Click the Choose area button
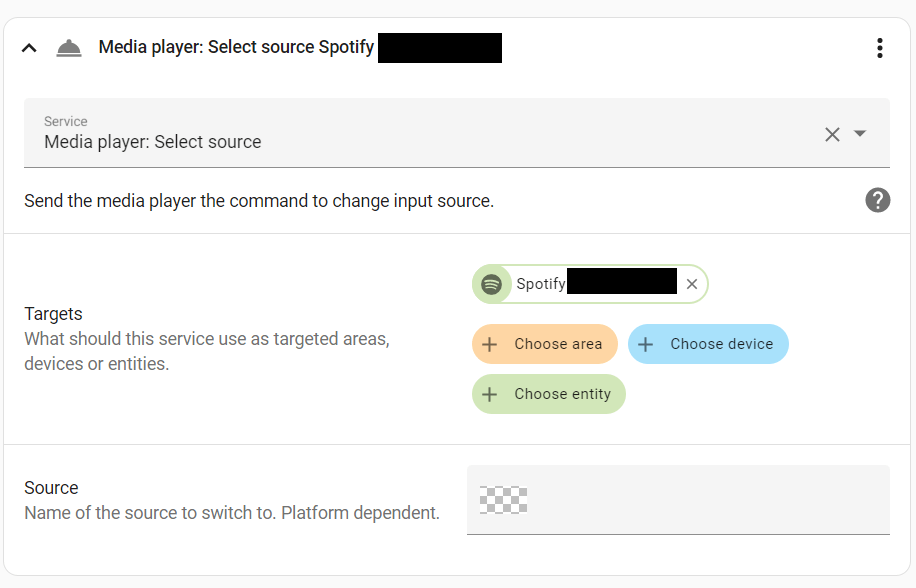Viewport: 916px width, 588px height. coord(544,344)
